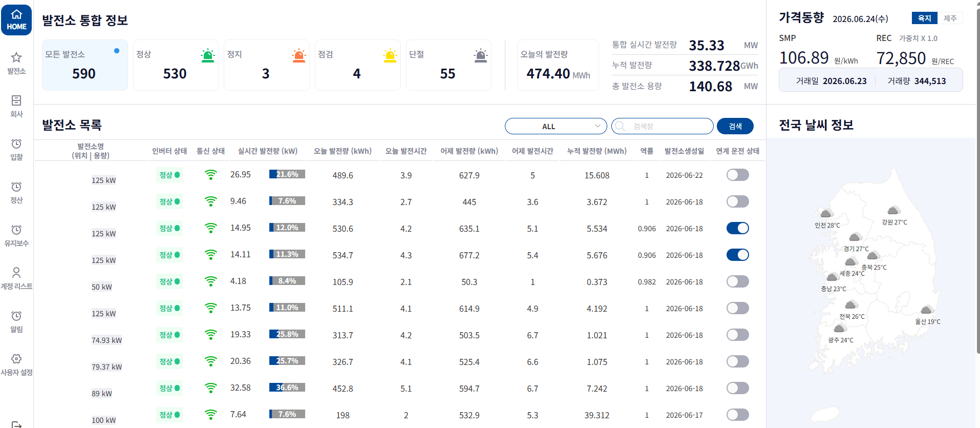Enable 연계 운전 switch for 326.7 row

point(737,361)
